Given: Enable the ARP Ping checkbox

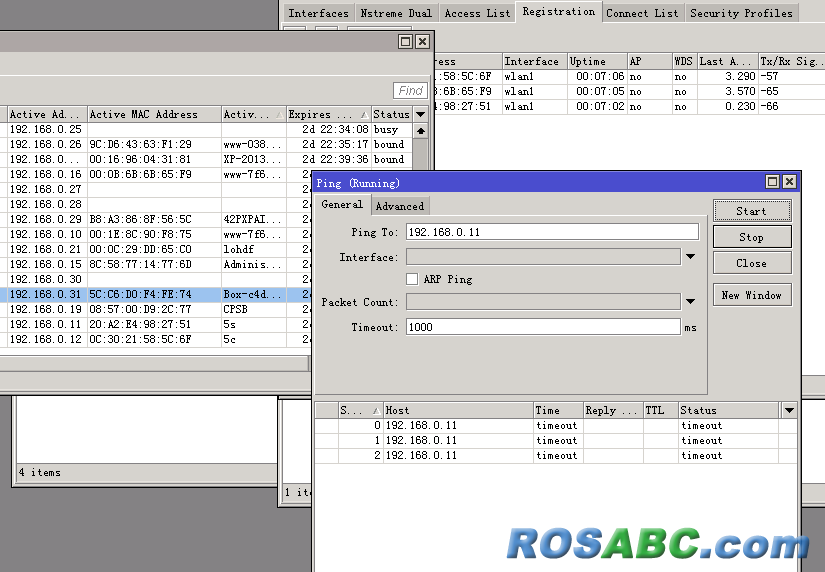Looking at the screenshot, I should [x=412, y=279].
